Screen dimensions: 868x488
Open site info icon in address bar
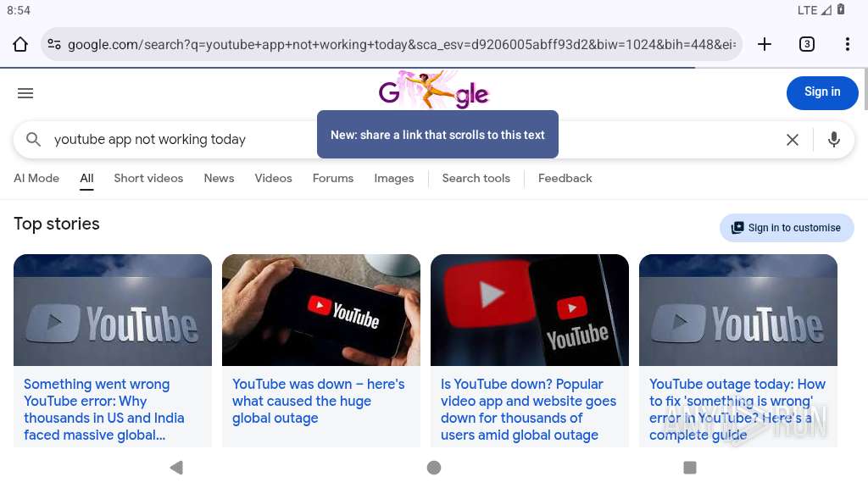[x=54, y=44]
